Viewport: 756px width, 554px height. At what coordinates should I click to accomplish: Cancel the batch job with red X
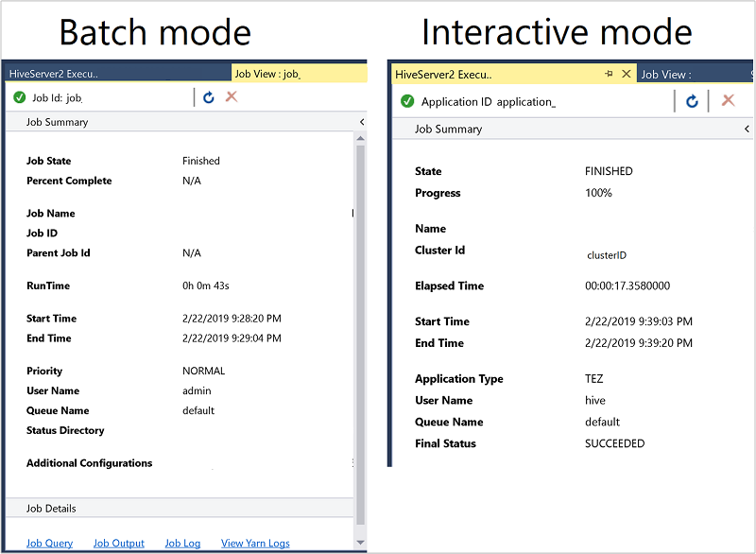[231, 95]
